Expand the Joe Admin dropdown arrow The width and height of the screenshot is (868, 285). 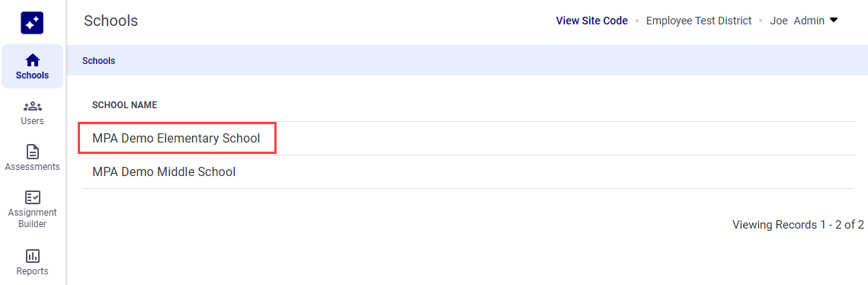point(833,21)
